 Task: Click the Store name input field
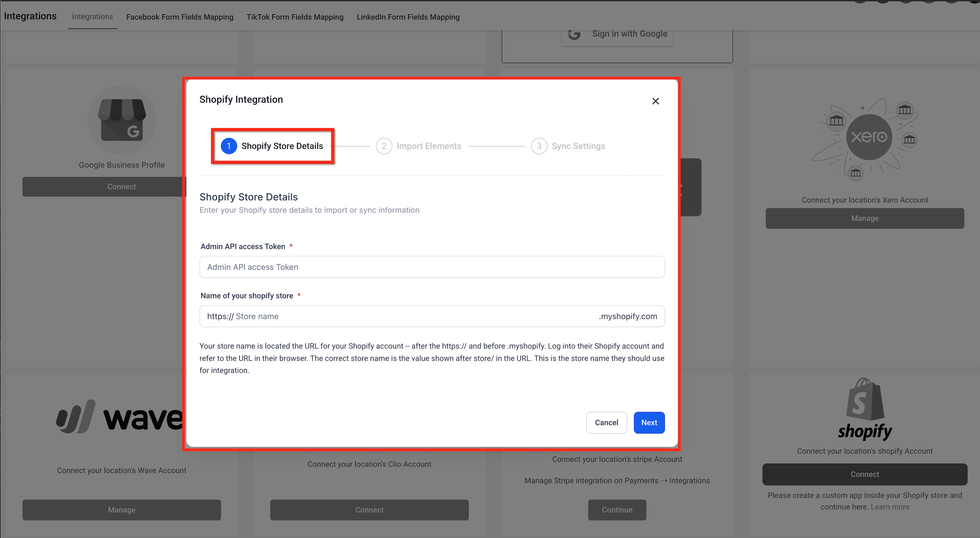pyautogui.click(x=415, y=316)
